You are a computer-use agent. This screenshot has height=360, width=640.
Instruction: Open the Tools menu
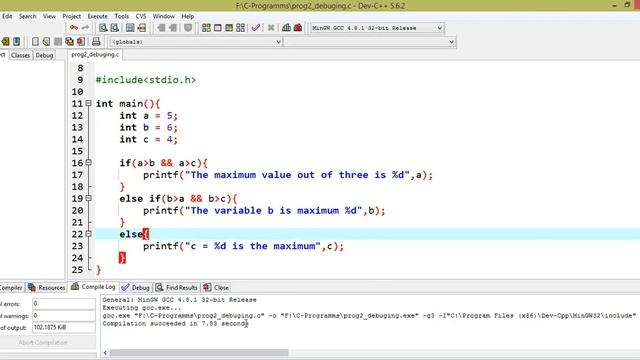point(121,16)
